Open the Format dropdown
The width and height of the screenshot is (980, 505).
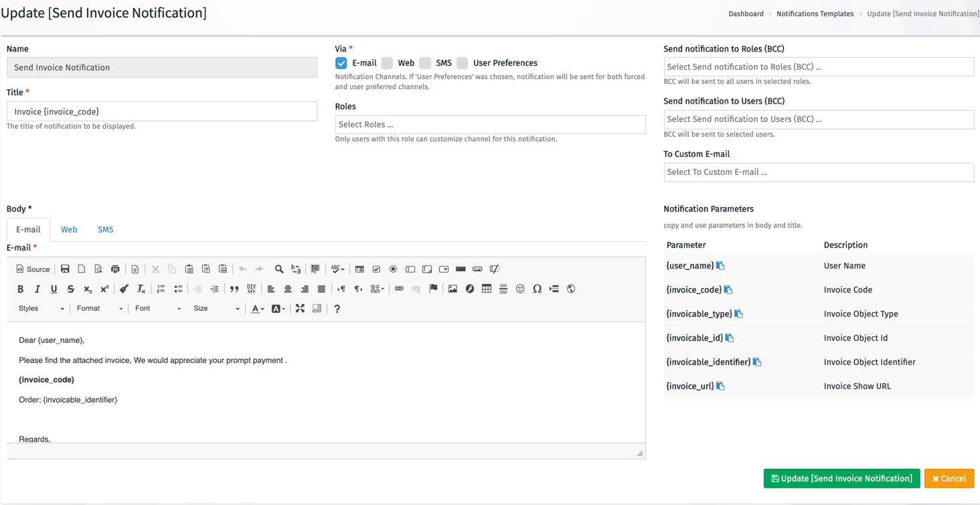(x=99, y=309)
